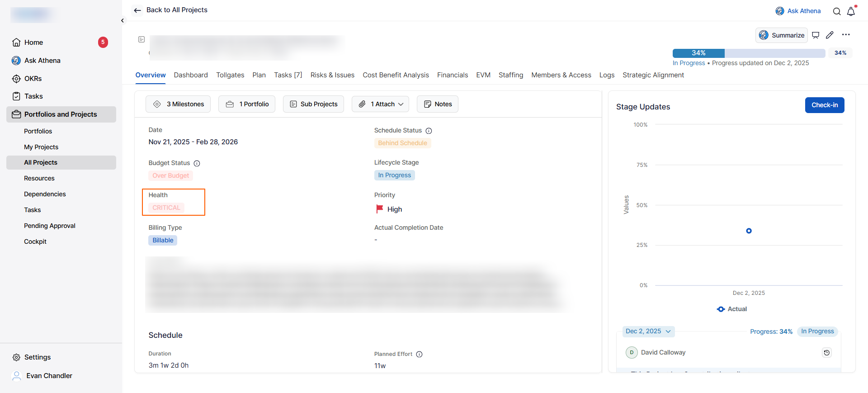868x393 pixels.
Task: Click the Check-in button
Action: tap(825, 105)
